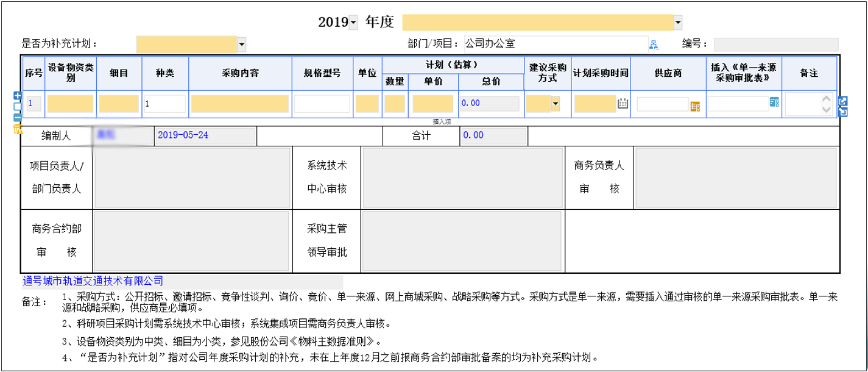
Task: Open the calendar picker for 计划采购时间
Action: click(623, 104)
